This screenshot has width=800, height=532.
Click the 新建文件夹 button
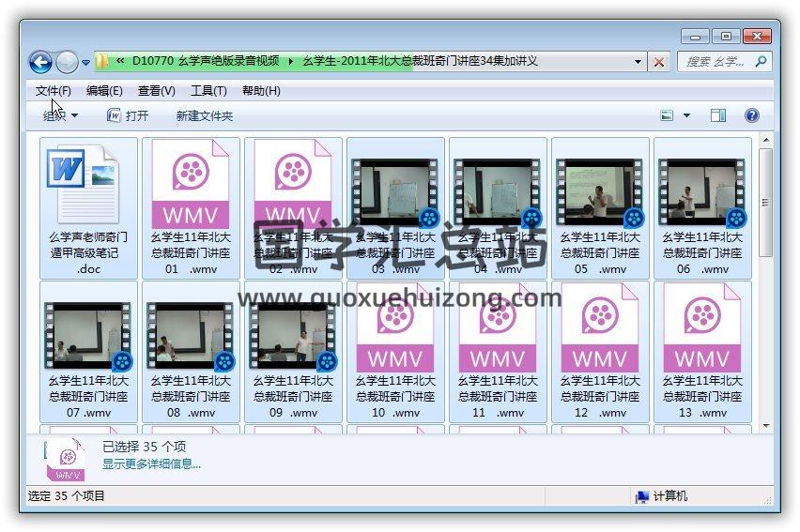204,115
